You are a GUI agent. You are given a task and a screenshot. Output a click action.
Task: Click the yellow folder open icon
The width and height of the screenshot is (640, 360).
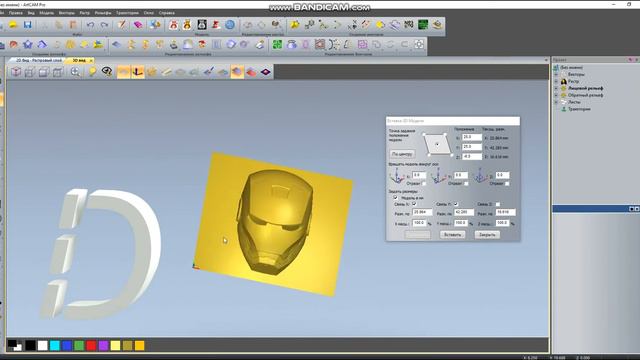click(13, 25)
